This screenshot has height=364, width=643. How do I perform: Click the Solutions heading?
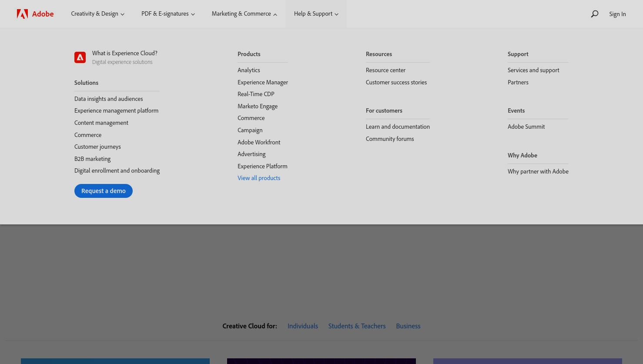86,83
